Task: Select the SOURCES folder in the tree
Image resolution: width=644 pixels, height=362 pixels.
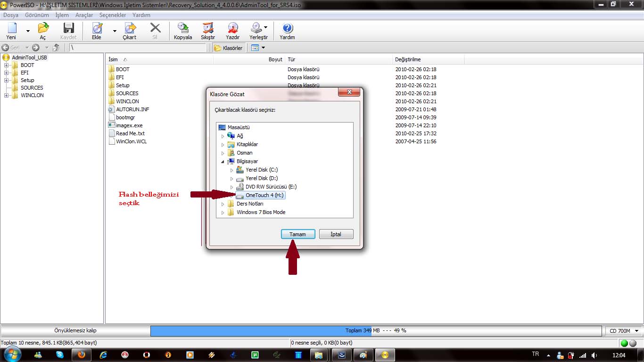Action: [32, 88]
